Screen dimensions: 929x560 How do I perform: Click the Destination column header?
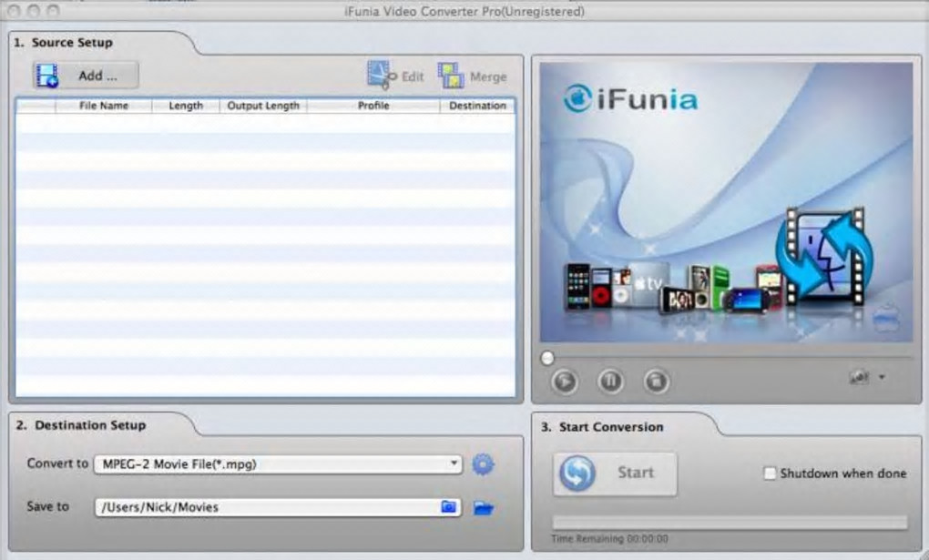click(477, 106)
